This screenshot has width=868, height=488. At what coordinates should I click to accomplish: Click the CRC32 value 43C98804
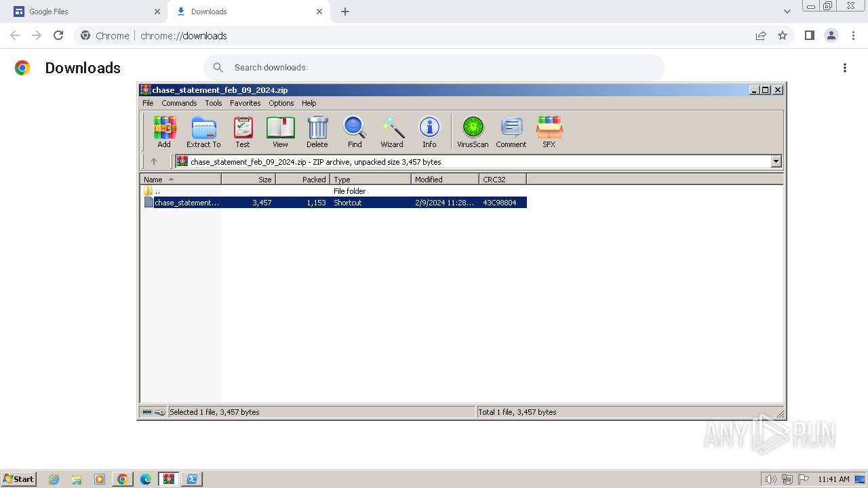tap(499, 203)
